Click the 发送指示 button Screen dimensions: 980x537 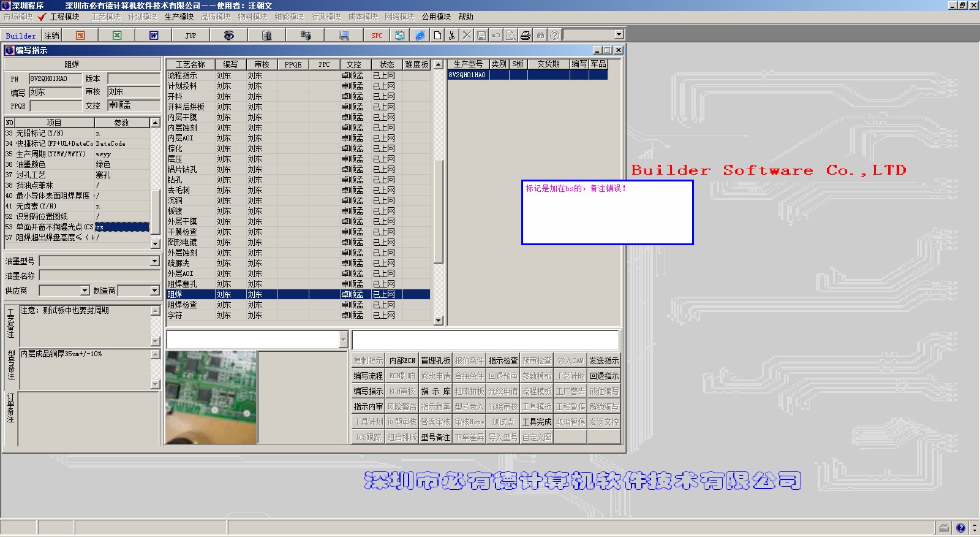605,360
